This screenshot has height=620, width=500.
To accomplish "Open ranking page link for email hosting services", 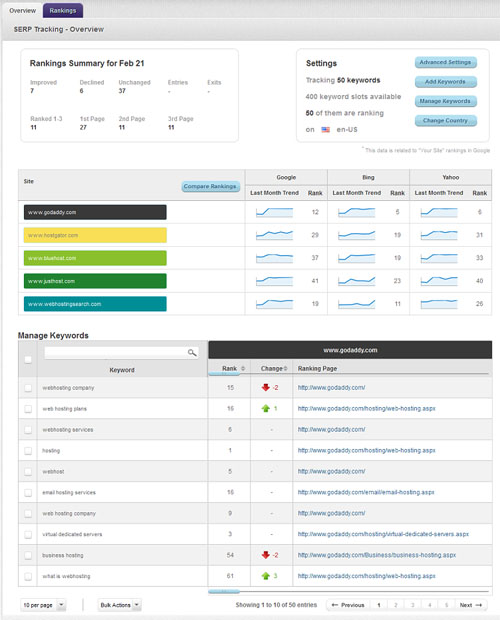I will coord(366,492).
